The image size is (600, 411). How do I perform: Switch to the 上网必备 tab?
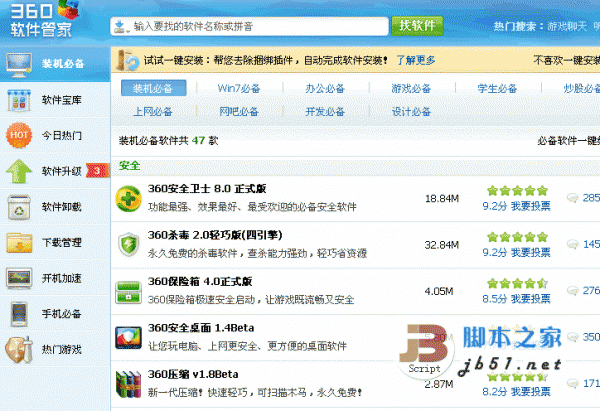coord(153,111)
